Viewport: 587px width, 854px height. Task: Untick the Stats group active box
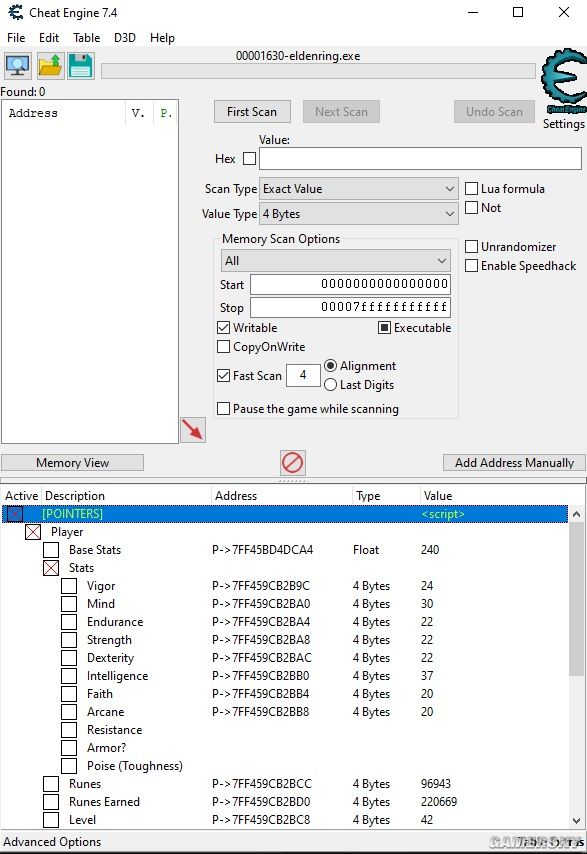click(x=51, y=568)
